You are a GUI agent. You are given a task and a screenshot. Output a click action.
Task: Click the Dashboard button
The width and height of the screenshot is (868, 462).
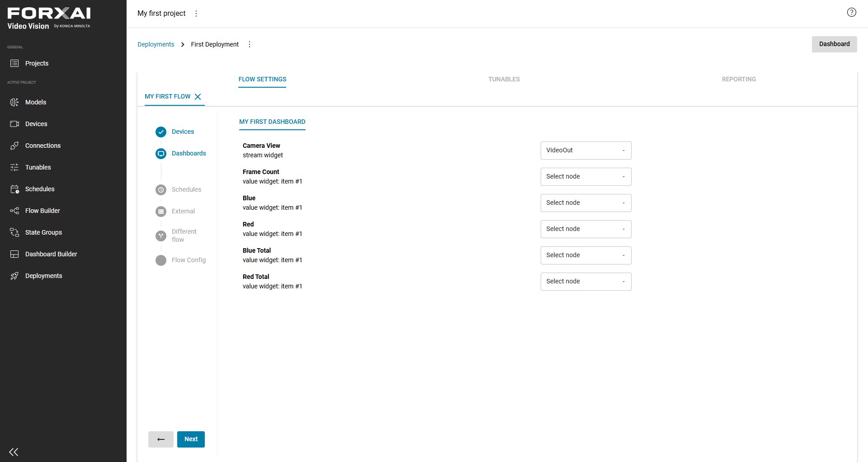click(835, 44)
